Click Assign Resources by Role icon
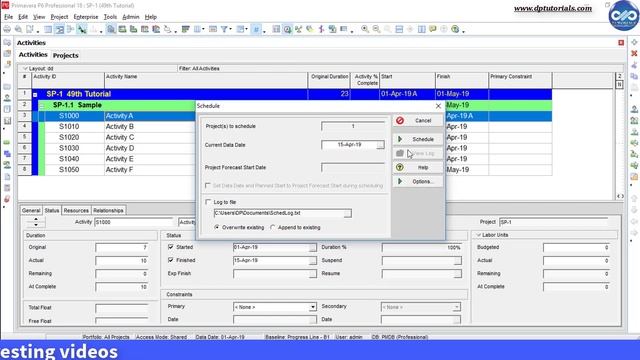Image resolution: width=640 pixels, height=360 pixels. click(634, 121)
